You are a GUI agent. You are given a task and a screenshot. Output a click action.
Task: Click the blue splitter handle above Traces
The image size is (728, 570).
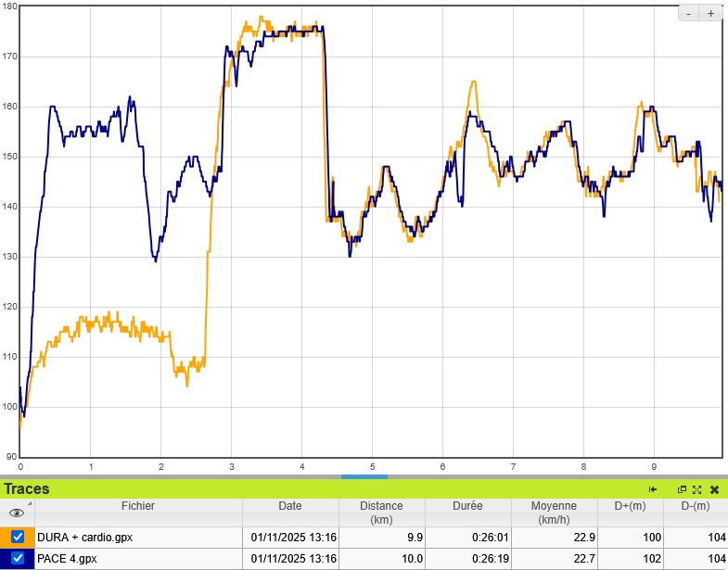[364, 477]
